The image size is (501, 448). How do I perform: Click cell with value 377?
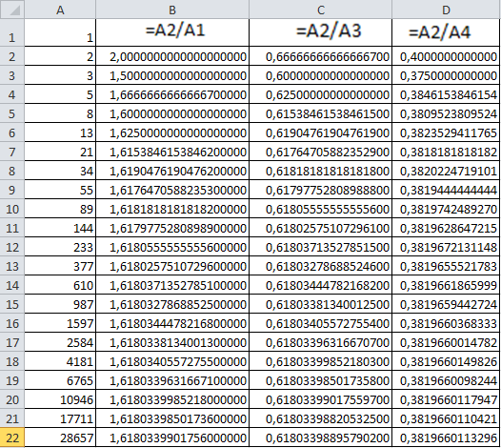60,266
